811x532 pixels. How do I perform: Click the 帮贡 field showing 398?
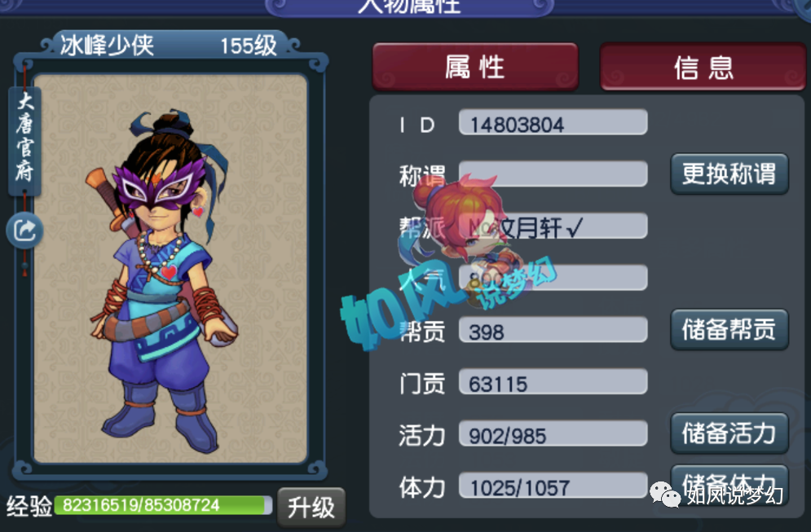click(553, 330)
